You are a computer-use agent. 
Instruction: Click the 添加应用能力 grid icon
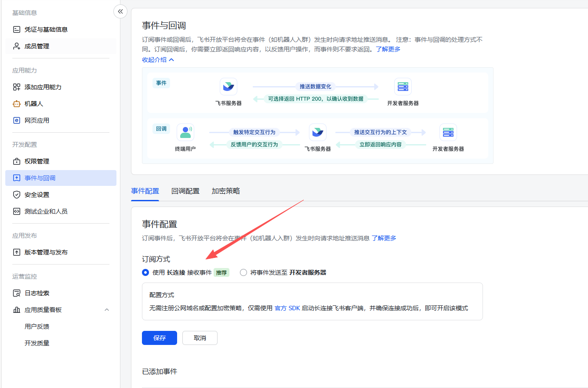pos(17,87)
